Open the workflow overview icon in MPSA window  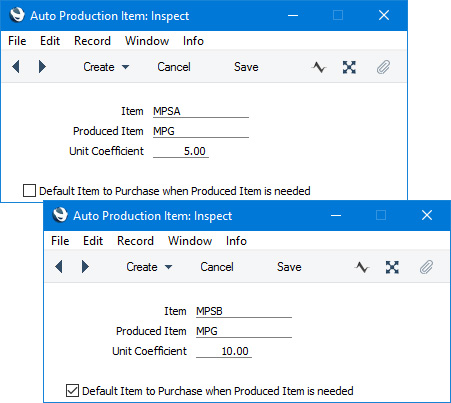319,67
